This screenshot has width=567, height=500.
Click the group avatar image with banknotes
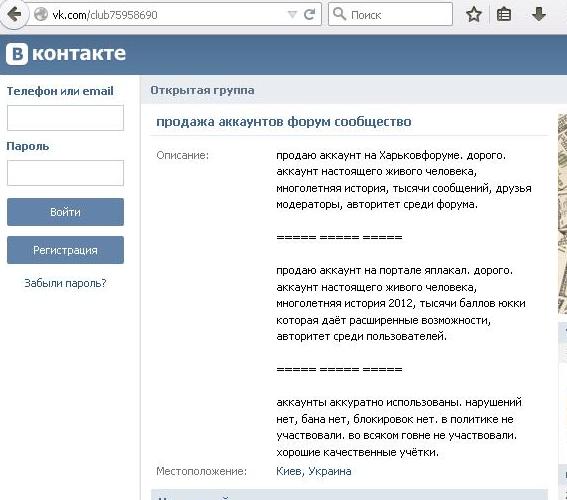(562, 213)
